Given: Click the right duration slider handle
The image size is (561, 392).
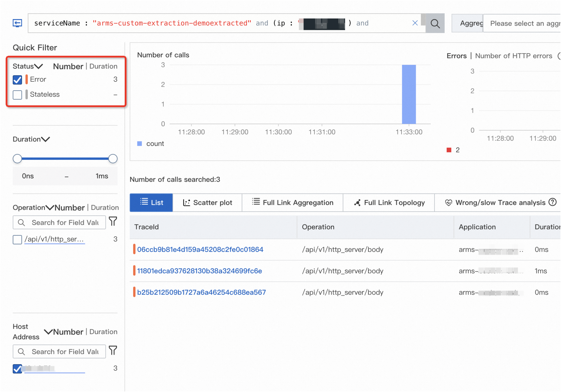Looking at the screenshot, I should pos(113,159).
